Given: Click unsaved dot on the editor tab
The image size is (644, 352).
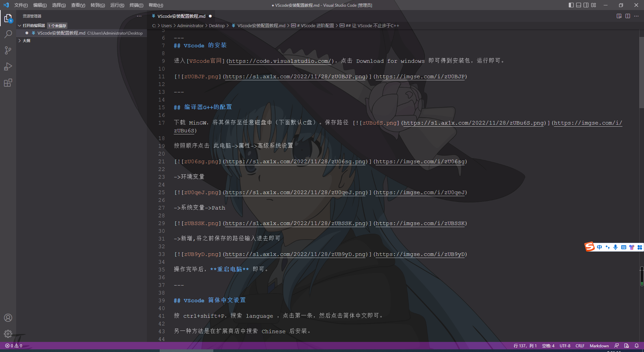Looking at the screenshot, I should click(x=210, y=16).
